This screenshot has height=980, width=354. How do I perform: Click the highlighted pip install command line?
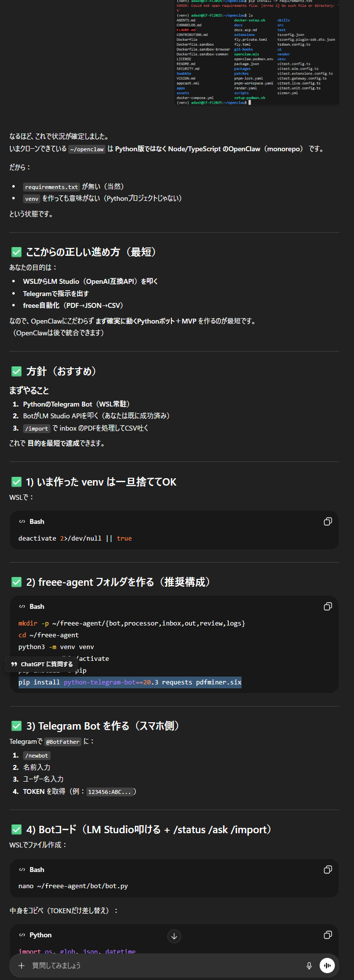pyautogui.click(x=130, y=682)
